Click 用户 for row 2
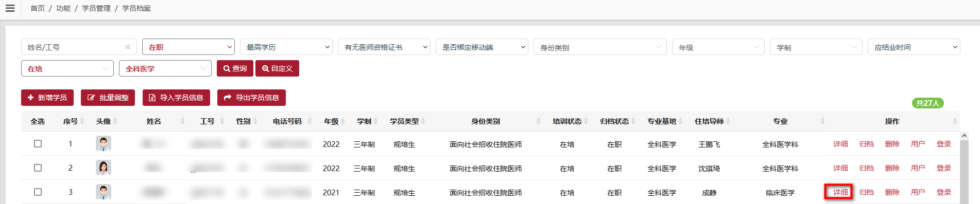 click(918, 168)
